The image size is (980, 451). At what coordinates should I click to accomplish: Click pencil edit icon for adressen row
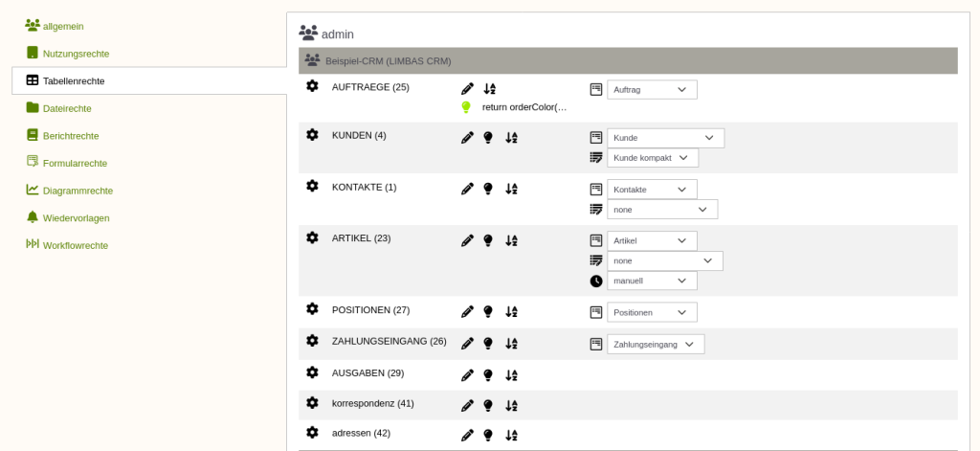coord(467,436)
